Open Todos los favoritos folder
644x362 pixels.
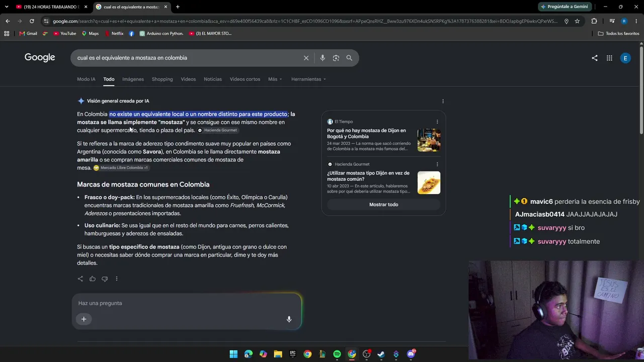click(x=618, y=34)
